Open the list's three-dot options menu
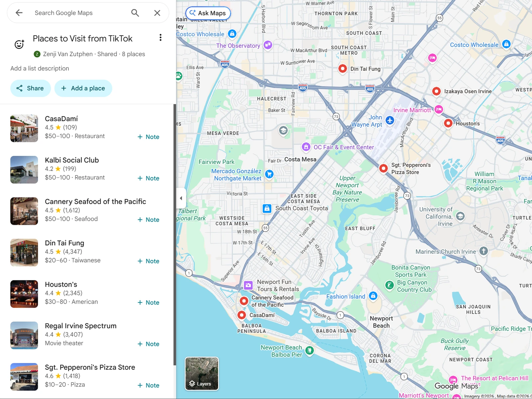The height and width of the screenshot is (399, 532). pos(161,38)
